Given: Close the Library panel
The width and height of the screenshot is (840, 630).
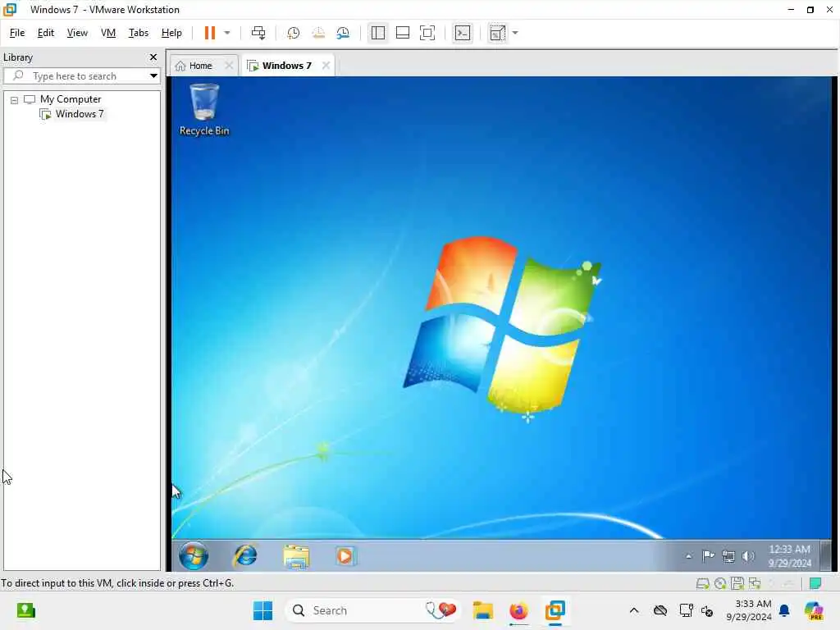Looking at the screenshot, I should tap(153, 57).
